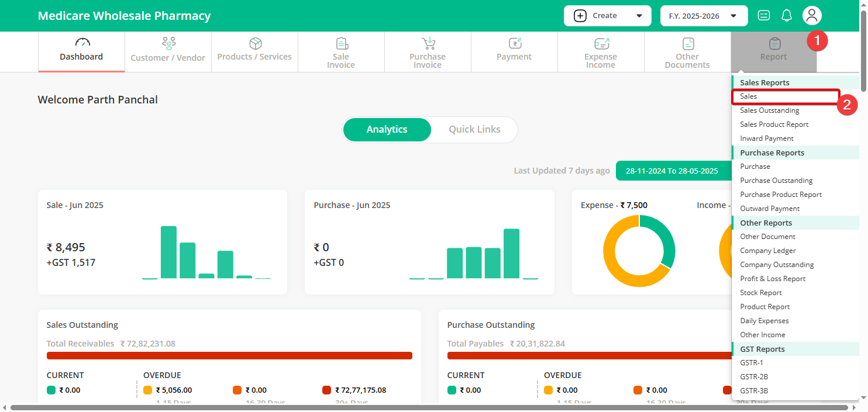Click the Purchase - Jun 2025 card title
Screen dimensions: 868x412
(352, 205)
